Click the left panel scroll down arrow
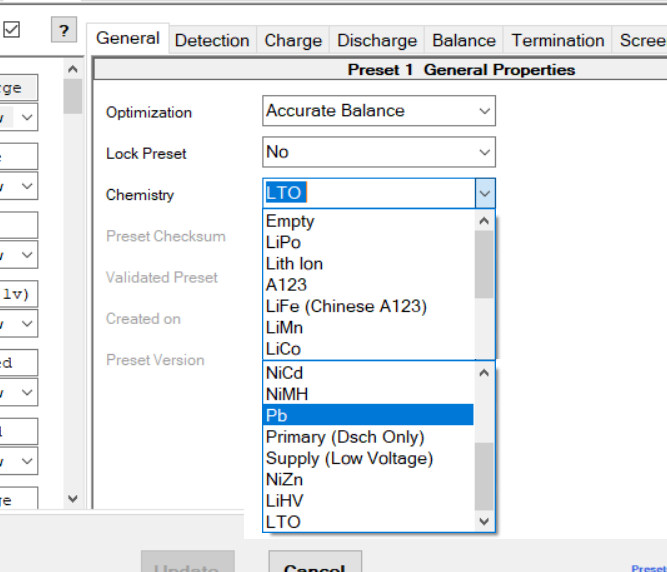667x572 pixels. click(72, 498)
